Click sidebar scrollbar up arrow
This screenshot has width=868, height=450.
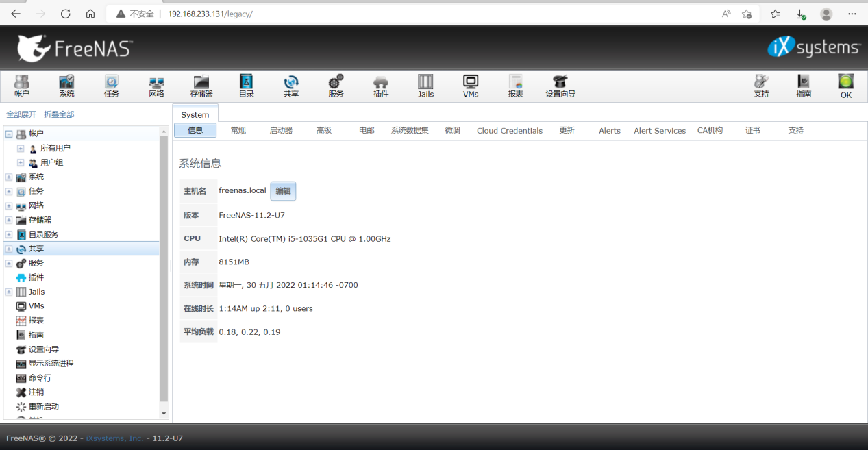click(x=164, y=132)
